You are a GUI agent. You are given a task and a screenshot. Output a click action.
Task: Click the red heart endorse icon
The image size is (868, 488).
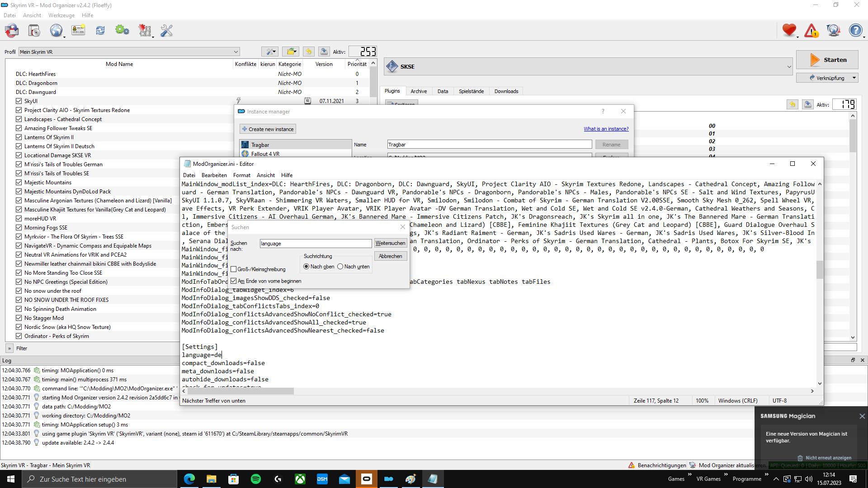point(789,31)
